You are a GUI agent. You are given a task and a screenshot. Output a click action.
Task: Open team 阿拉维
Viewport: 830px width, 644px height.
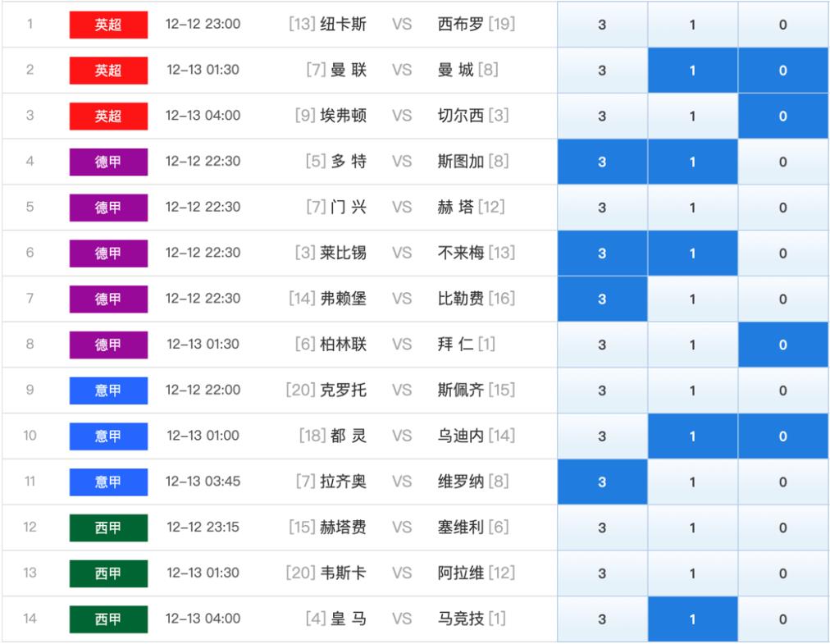(x=461, y=573)
